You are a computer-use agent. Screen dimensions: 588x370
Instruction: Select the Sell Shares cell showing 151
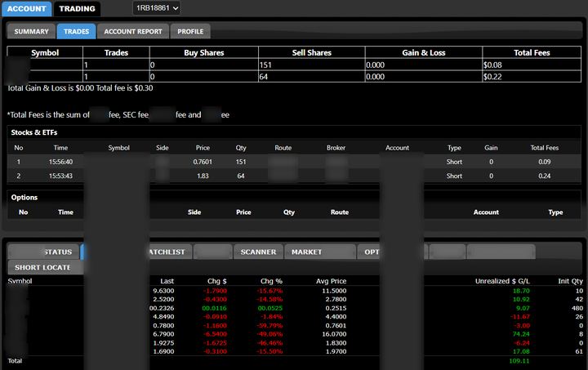(x=312, y=65)
